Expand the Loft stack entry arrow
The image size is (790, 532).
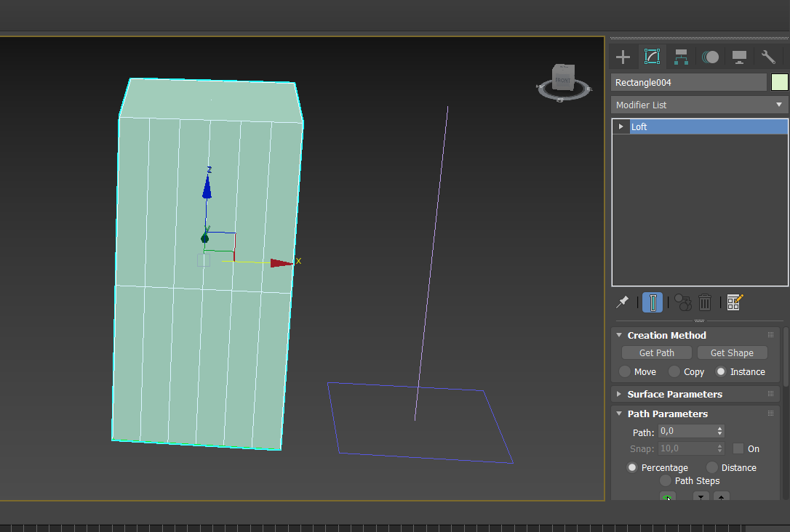(621, 126)
